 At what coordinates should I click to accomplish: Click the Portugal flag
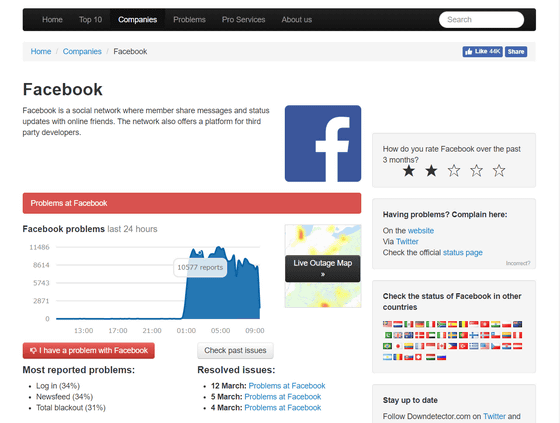(464, 335)
